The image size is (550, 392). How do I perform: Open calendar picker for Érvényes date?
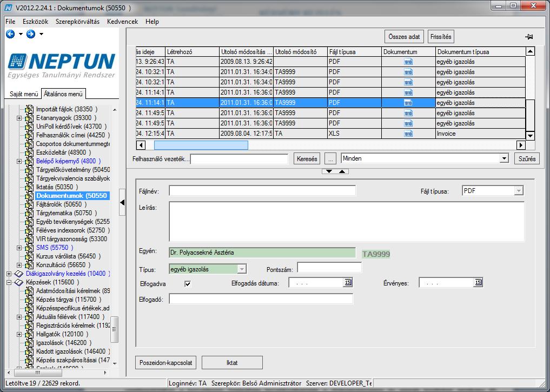[x=478, y=282]
